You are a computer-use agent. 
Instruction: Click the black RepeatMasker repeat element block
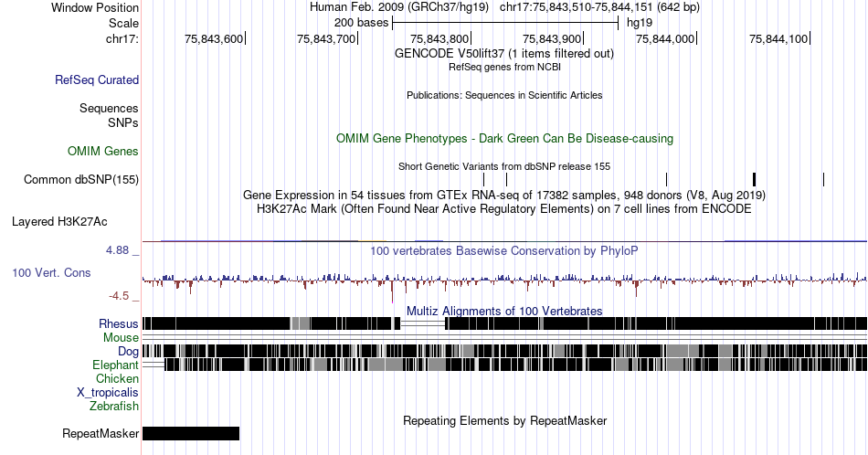pyautogui.click(x=191, y=433)
